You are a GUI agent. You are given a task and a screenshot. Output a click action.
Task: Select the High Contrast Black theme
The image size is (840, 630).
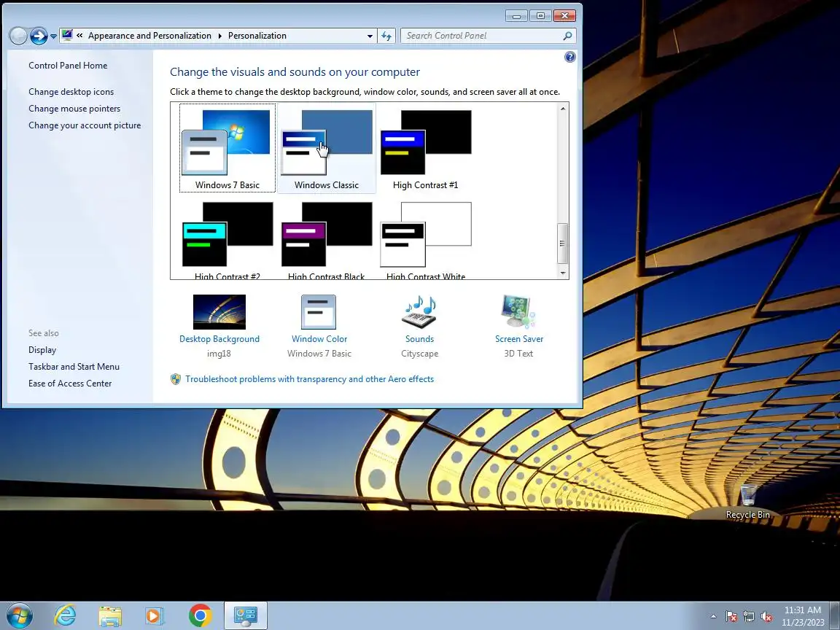point(326,240)
